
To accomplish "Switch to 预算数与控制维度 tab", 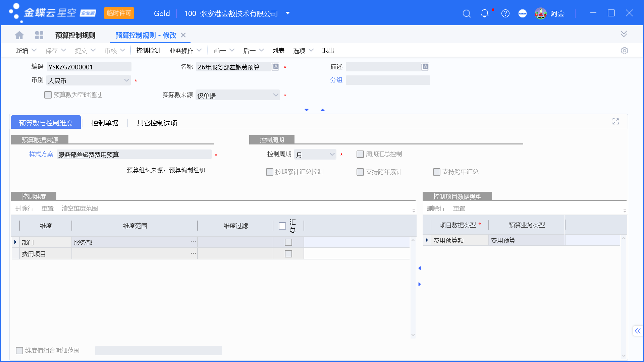I will click(46, 123).
